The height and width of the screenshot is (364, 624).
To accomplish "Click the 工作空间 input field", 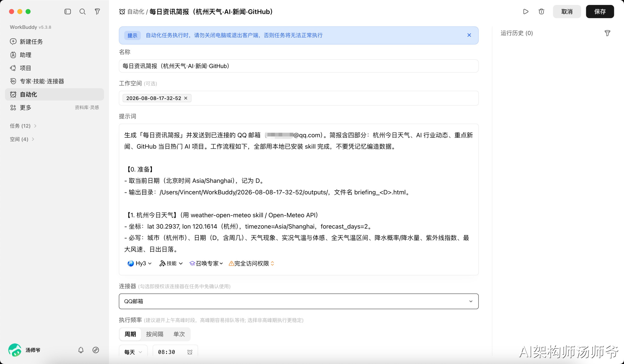I will click(x=298, y=98).
